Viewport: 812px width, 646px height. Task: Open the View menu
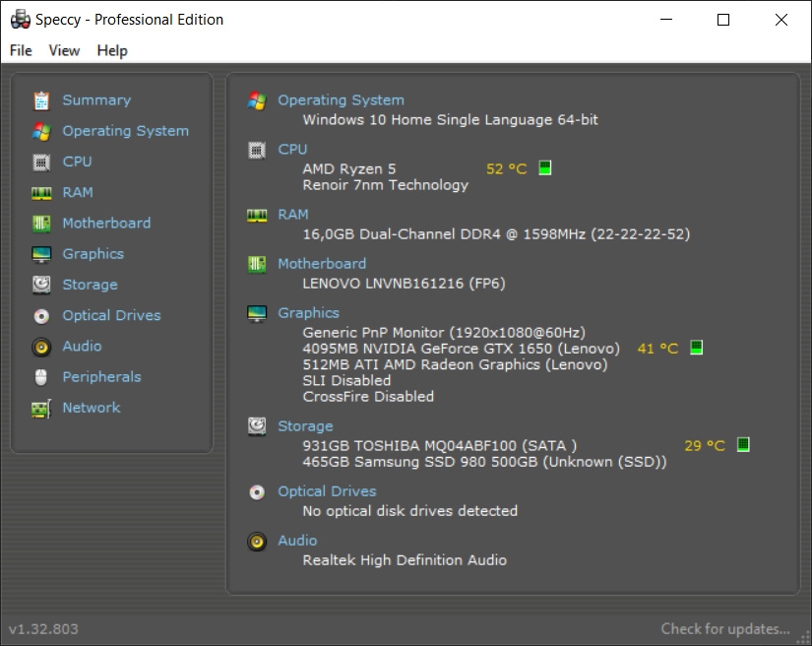point(64,51)
